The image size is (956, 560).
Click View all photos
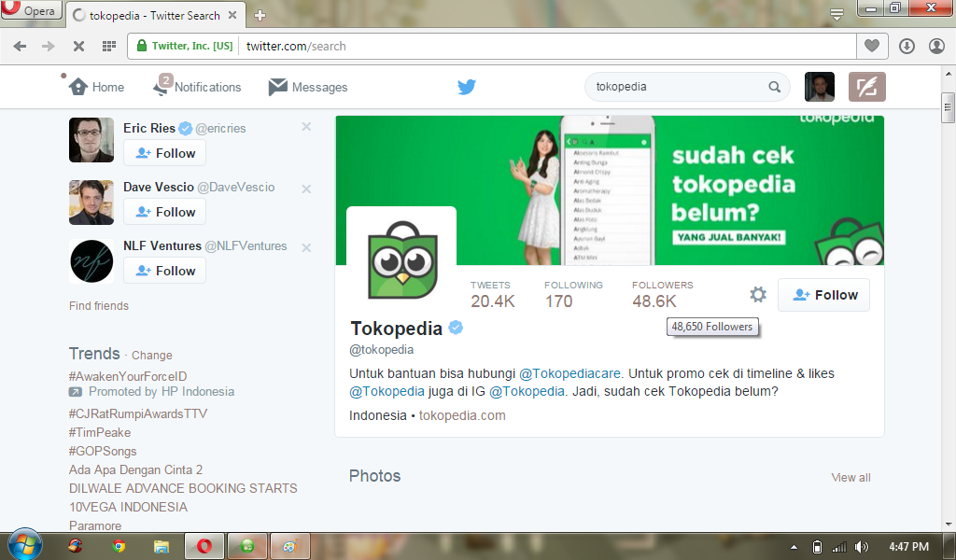tap(851, 478)
